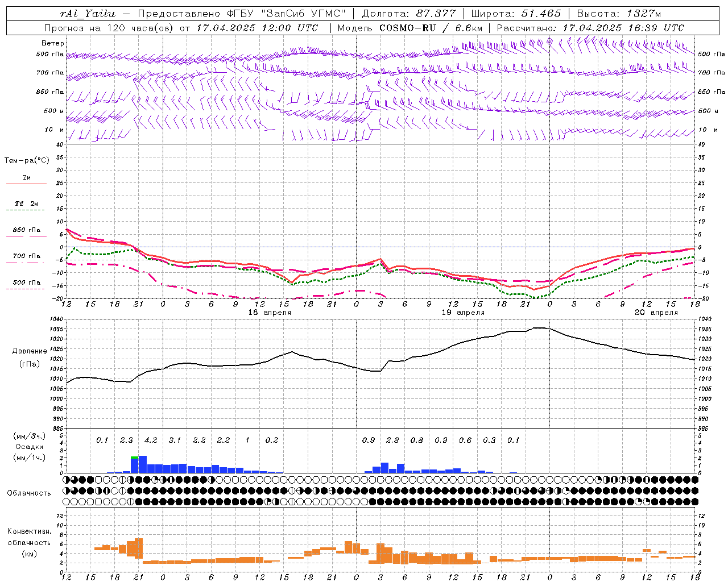Click the Давление pressure panel label
728x582 pixels.
30,351
